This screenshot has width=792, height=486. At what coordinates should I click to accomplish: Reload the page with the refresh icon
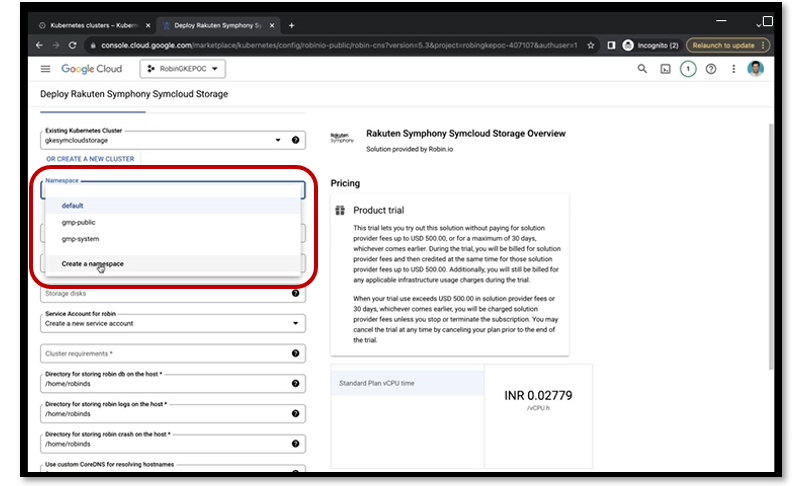73,45
